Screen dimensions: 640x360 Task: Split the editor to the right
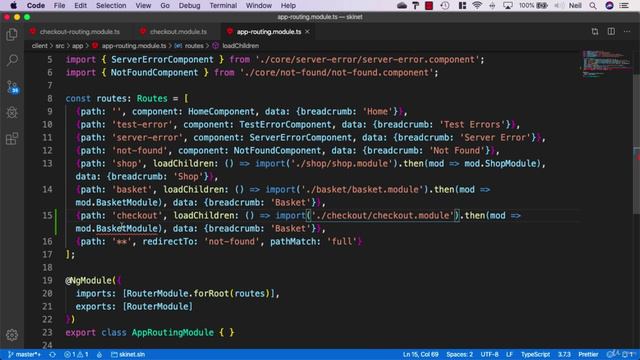tap(611, 31)
